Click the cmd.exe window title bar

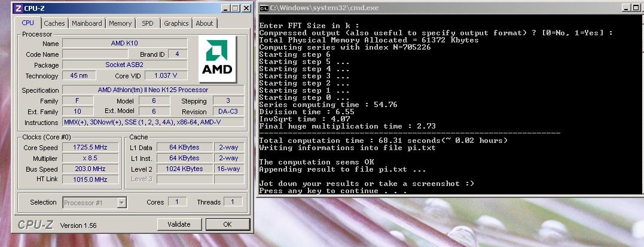click(x=450, y=7)
